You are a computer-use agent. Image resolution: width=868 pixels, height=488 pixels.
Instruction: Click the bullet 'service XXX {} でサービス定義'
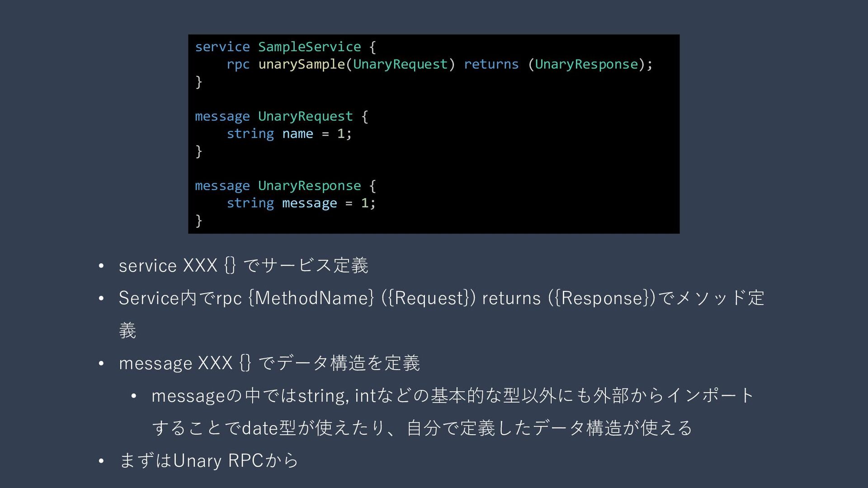pyautogui.click(x=244, y=265)
